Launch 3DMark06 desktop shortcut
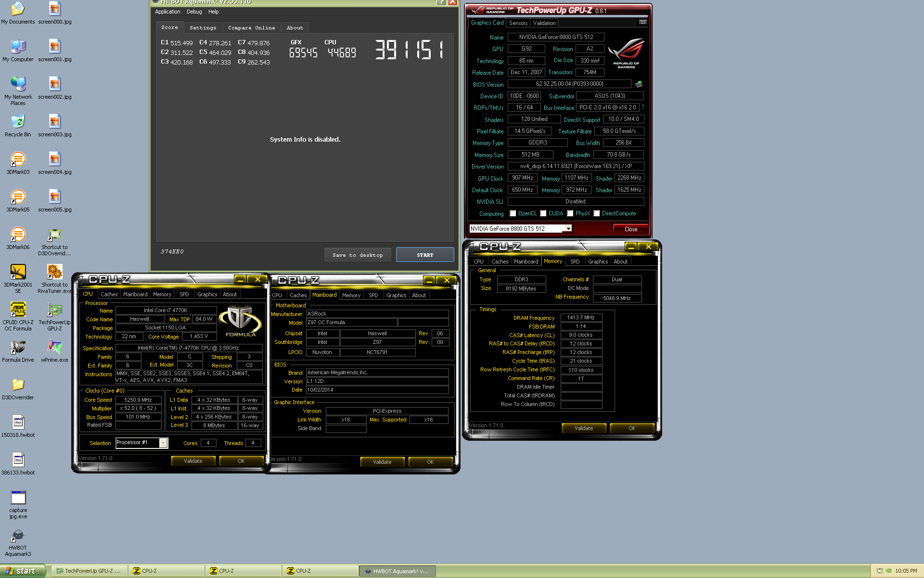Image resolution: width=924 pixels, height=578 pixels. [x=18, y=238]
